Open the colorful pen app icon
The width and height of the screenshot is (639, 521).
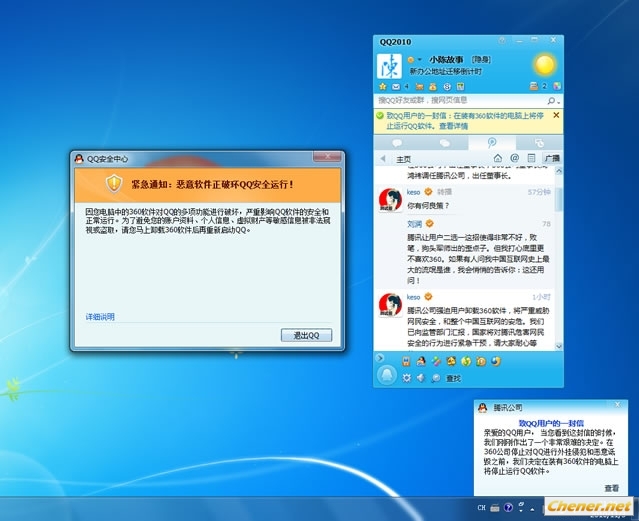436,361
